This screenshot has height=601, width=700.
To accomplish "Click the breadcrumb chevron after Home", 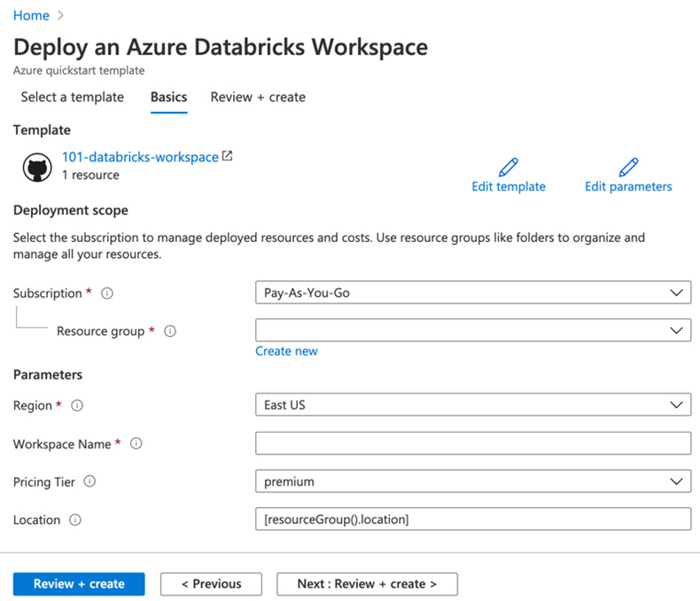I will [61, 15].
